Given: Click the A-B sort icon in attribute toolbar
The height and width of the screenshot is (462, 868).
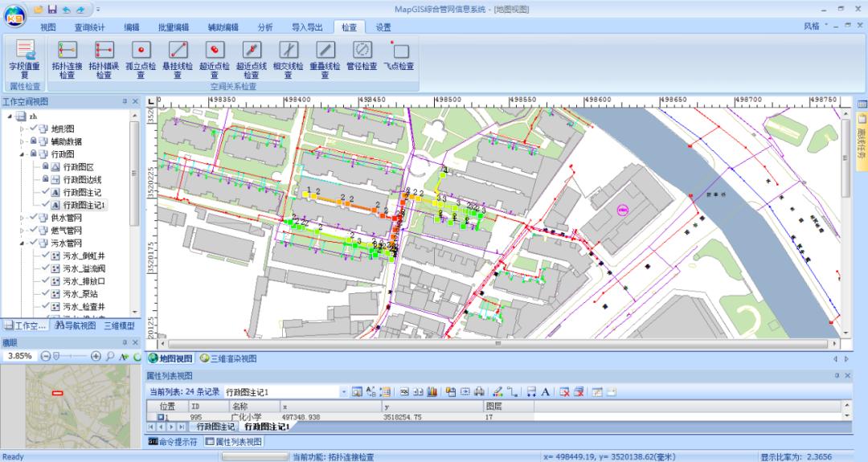Looking at the screenshot, I should [x=371, y=392].
